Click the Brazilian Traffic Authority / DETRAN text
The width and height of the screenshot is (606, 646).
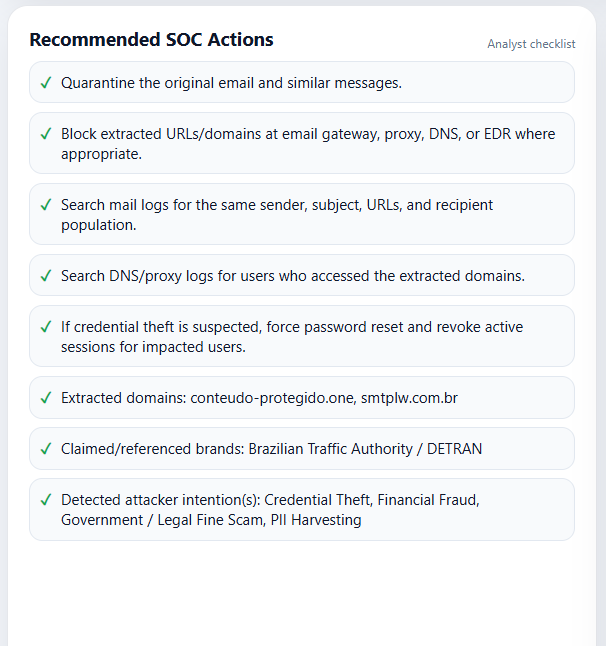pos(365,449)
